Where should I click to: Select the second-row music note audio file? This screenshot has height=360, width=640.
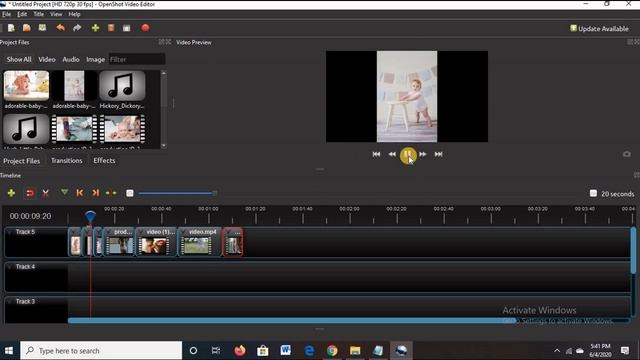click(26, 129)
